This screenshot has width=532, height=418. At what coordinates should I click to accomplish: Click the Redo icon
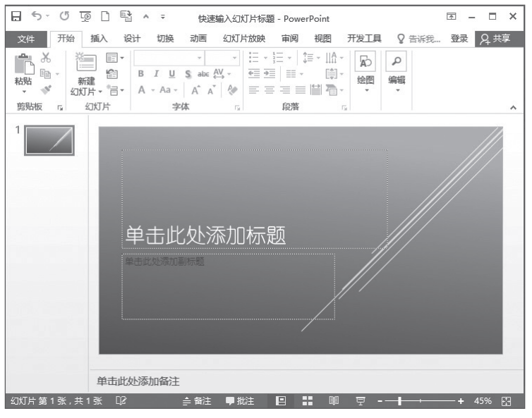[64, 16]
